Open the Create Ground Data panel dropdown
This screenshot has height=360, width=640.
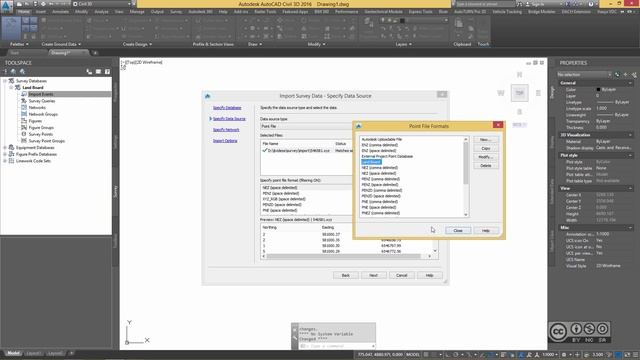[x=61, y=44]
